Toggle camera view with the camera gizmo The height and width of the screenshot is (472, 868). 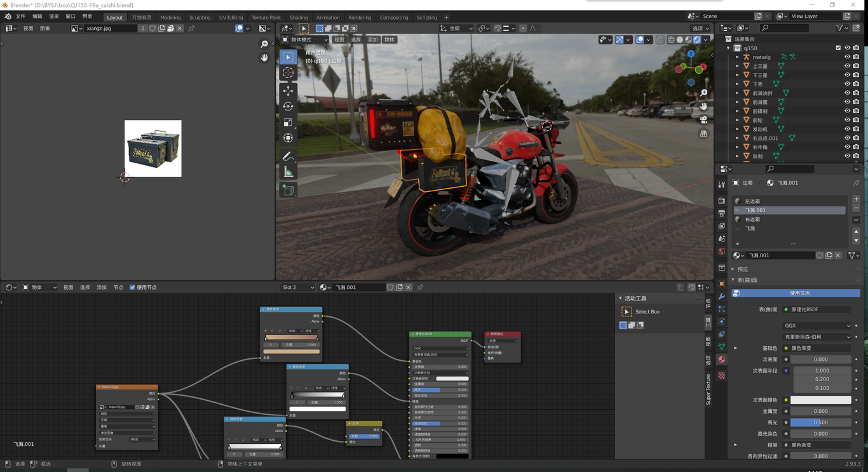pyautogui.click(x=703, y=120)
